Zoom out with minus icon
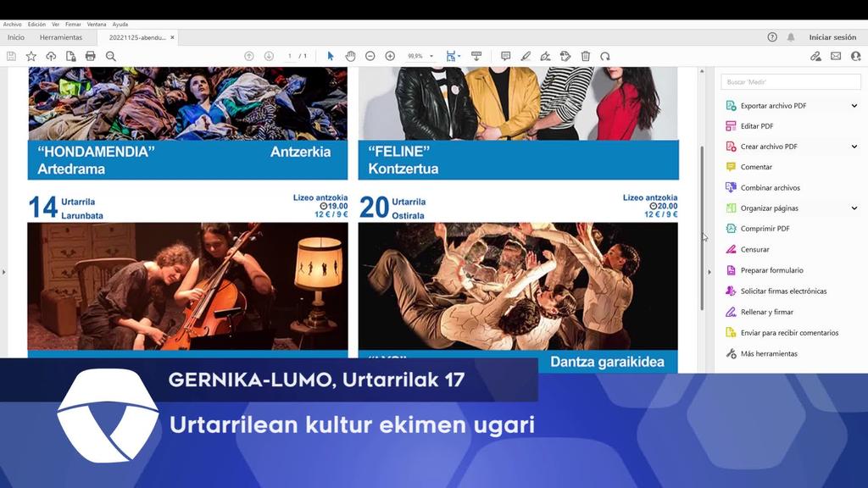The height and width of the screenshot is (488, 868). point(370,56)
